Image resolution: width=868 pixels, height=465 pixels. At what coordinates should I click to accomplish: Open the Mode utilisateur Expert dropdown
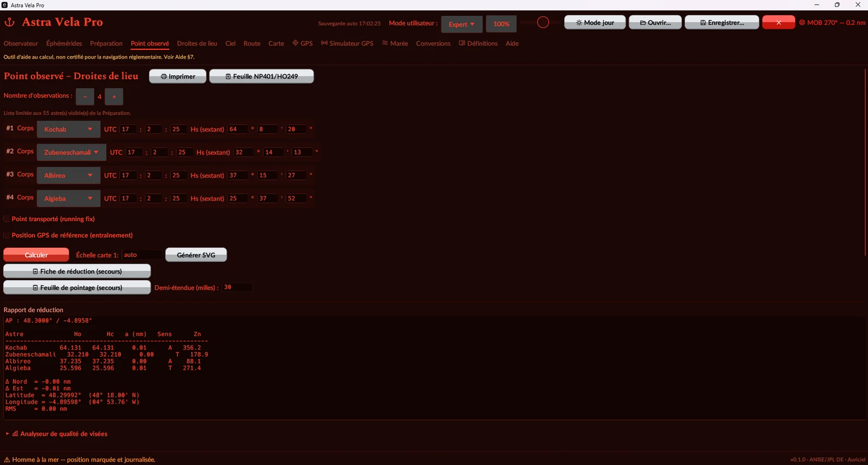click(x=462, y=24)
